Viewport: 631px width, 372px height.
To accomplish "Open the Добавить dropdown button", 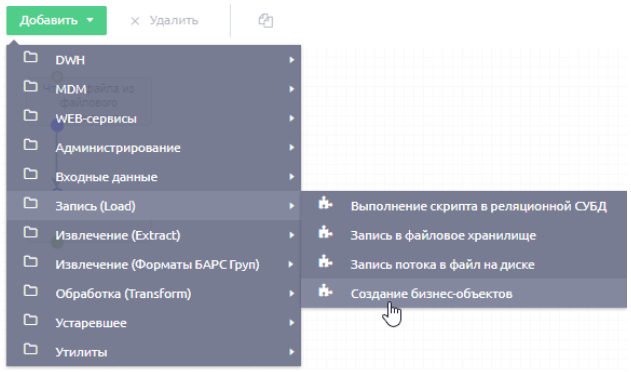I will (56, 21).
